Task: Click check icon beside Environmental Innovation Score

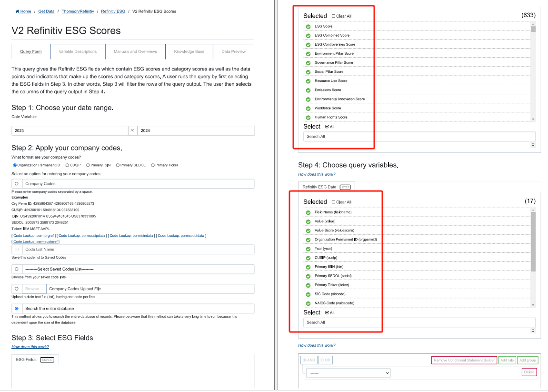Action: click(x=308, y=100)
